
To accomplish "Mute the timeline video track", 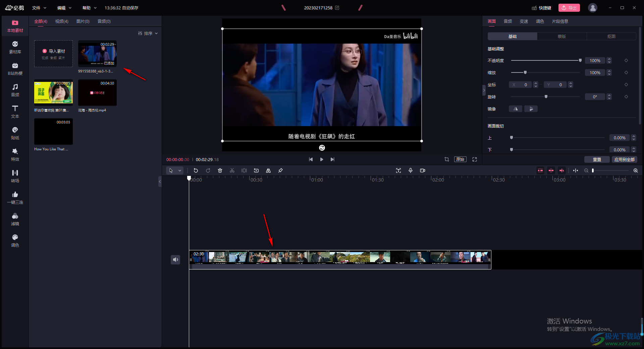I will click(175, 259).
